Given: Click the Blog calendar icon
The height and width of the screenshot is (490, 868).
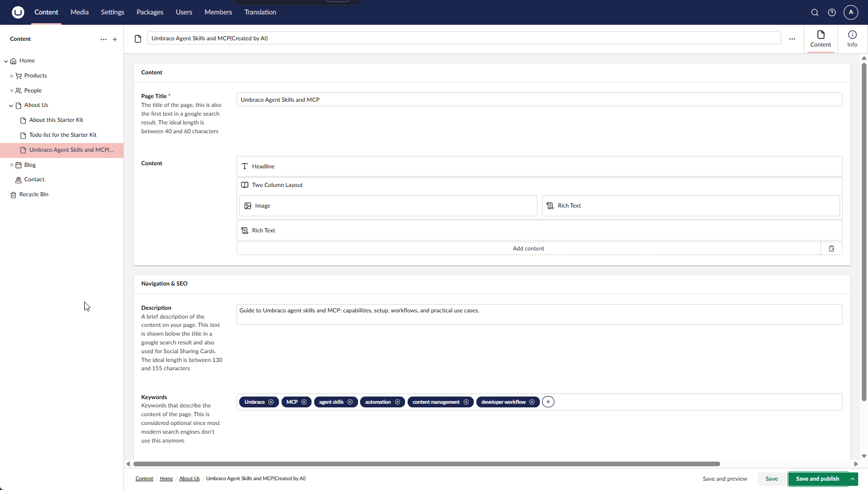Looking at the screenshot, I should tap(19, 165).
